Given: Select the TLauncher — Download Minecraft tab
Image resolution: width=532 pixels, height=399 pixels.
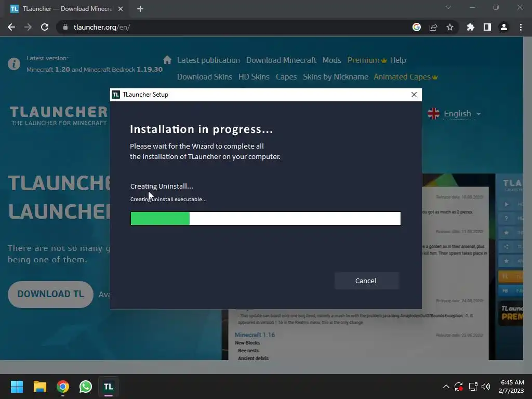Looking at the screenshot, I should [67, 9].
